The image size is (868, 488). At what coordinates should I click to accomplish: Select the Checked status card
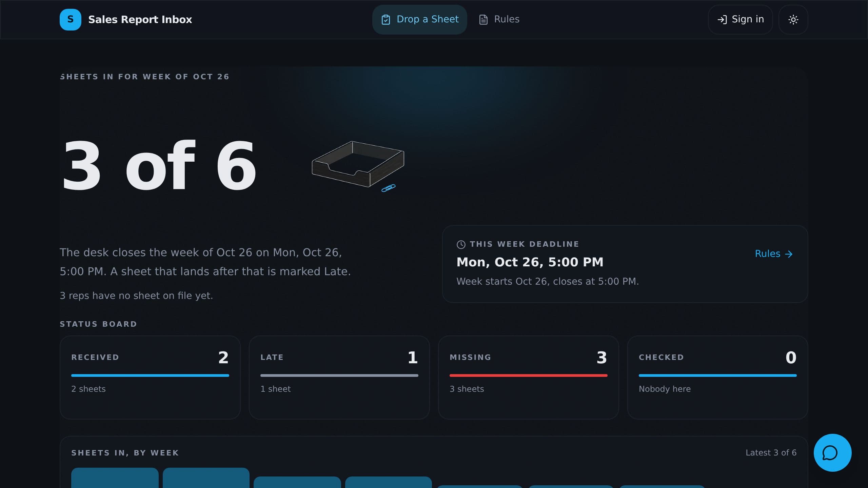pyautogui.click(x=717, y=377)
